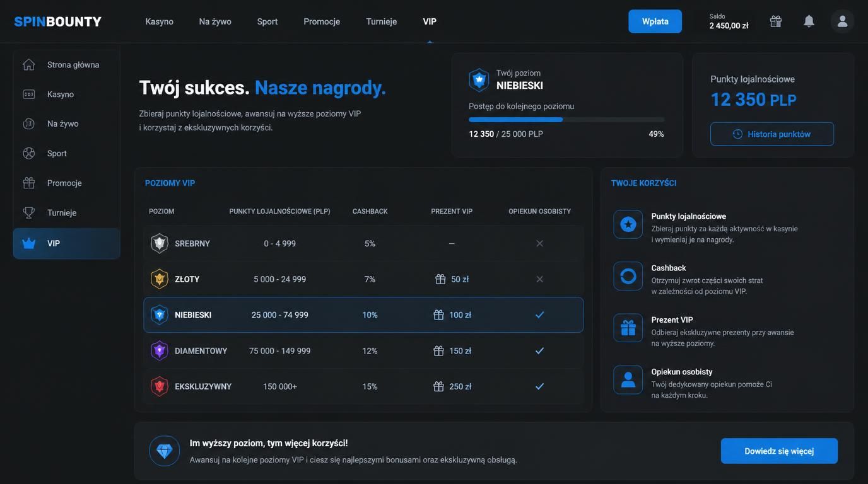This screenshot has width=868, height=484.
Task: Open the user profile avatar
Action: click(x=842, y=21)
